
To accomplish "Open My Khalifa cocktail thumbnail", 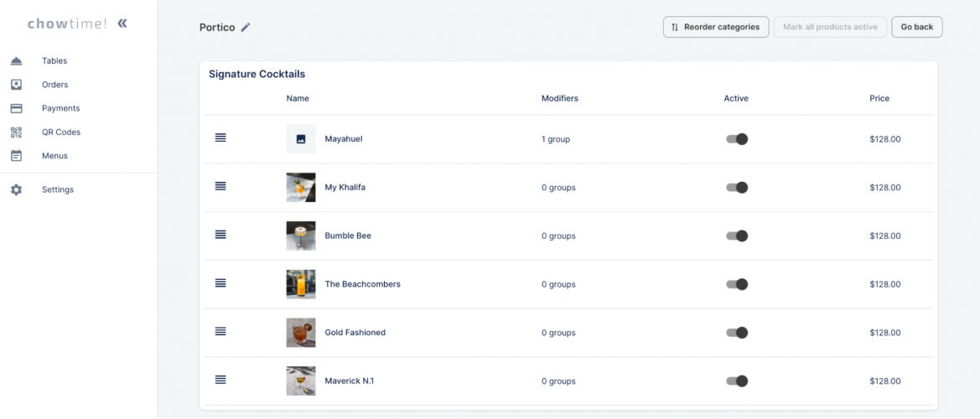I will tap(301, 188).
